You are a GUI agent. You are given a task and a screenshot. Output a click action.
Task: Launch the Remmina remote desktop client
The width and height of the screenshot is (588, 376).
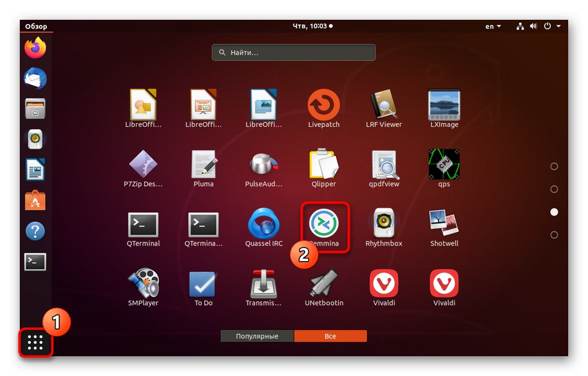[x=325, y=228]
